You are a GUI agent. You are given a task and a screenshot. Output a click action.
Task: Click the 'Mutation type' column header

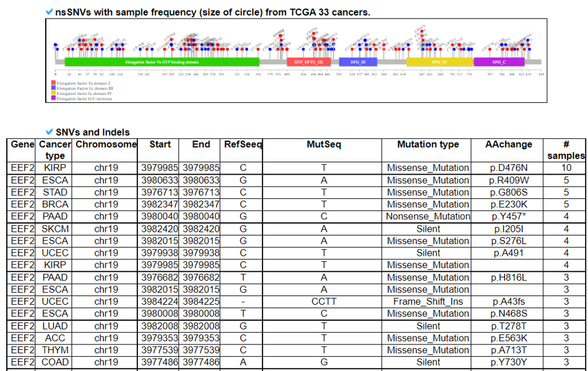tap(428, 144)
